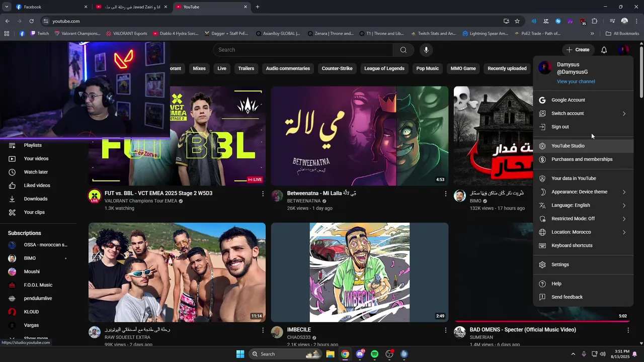Open Chrome media controls icon
The width and height of the screenshot is (644, 362).
coord(612,21)
